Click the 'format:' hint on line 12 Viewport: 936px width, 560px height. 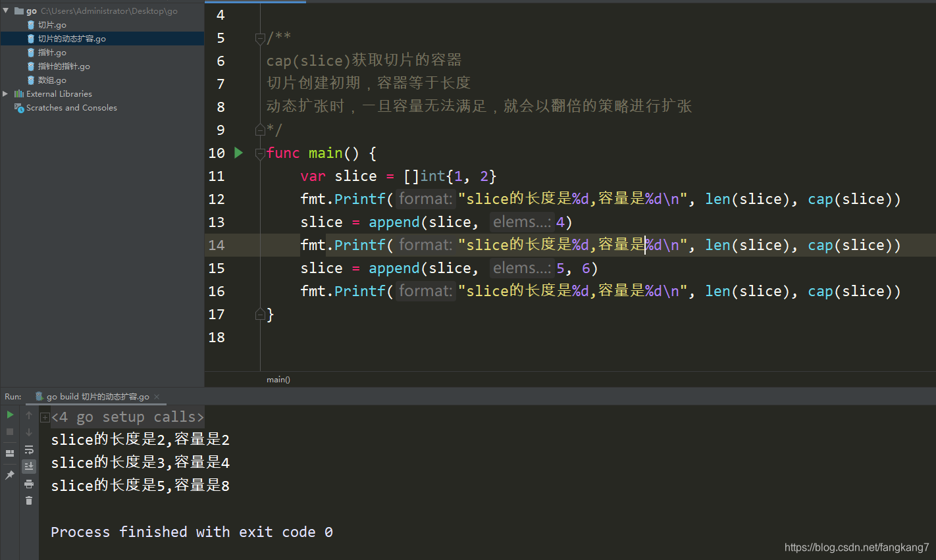[425, 199]
